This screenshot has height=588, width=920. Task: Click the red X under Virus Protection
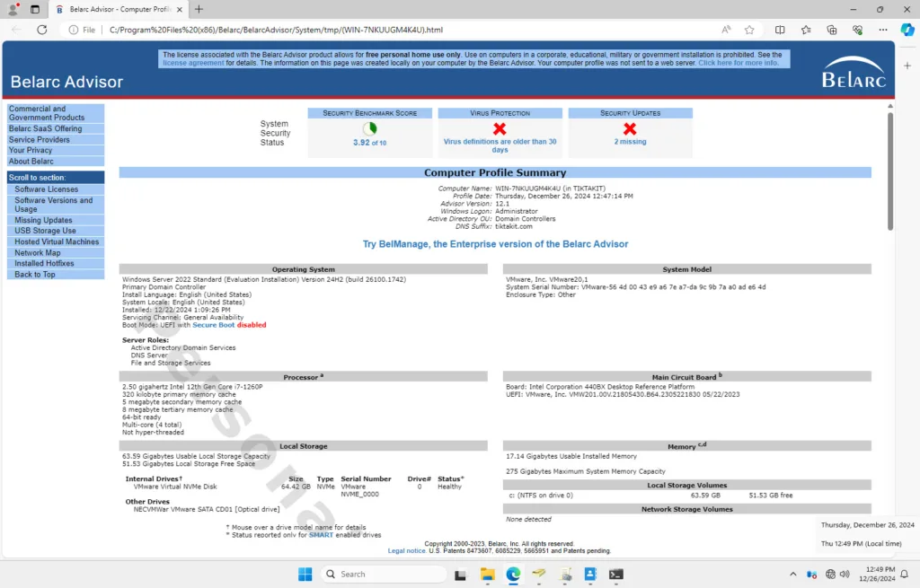tap(500, 128)
